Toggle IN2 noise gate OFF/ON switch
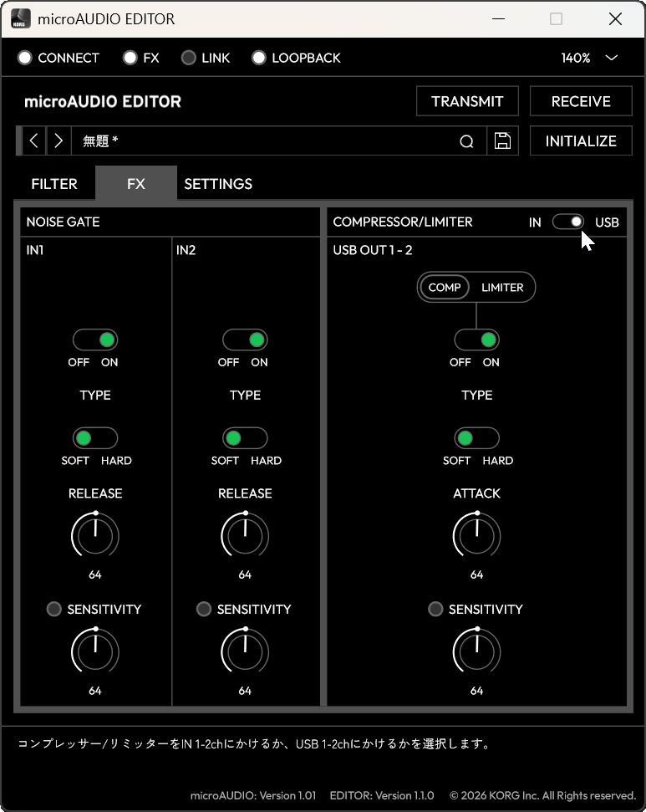The width and height of the screenshot is (646, 812). [245, 340]
